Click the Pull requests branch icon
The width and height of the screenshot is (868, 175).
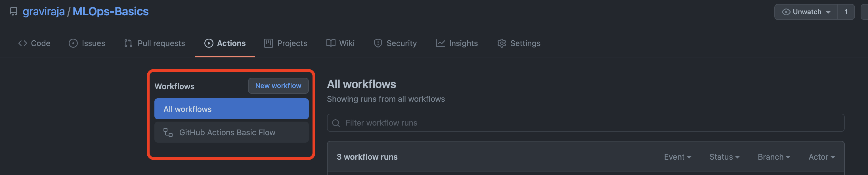tap(128, 43)
